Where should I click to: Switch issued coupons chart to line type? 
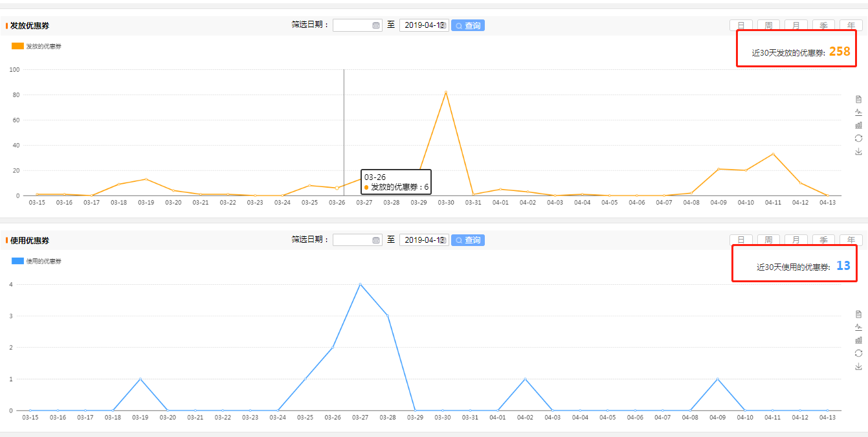point(858,112)
